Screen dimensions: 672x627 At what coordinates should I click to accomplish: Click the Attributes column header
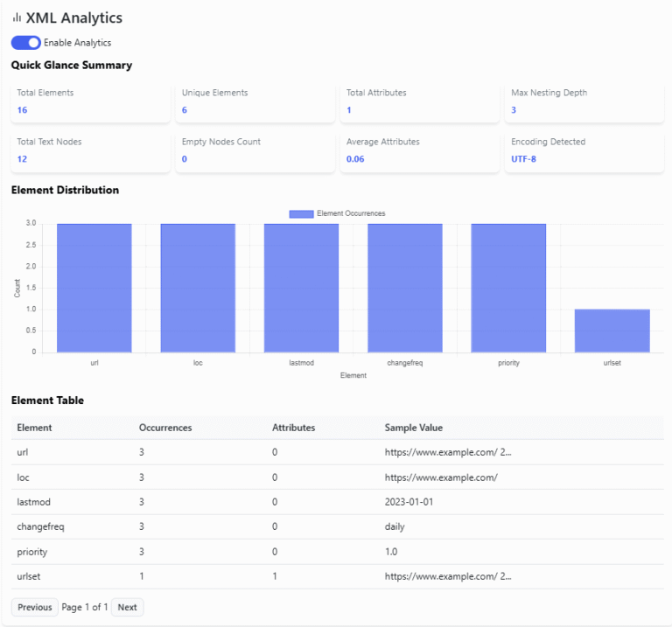click(293, 428)
